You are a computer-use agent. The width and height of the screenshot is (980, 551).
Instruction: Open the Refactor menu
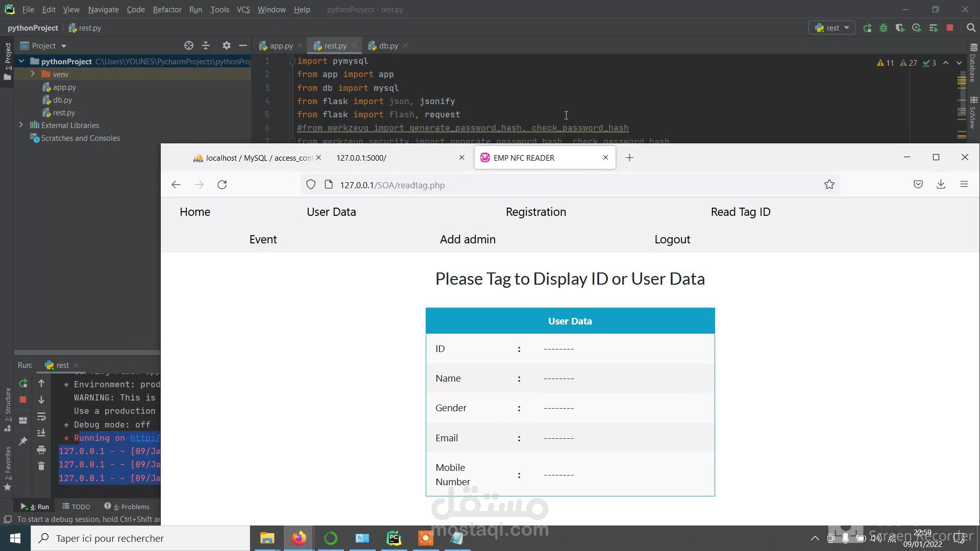(x=167, y=10)
